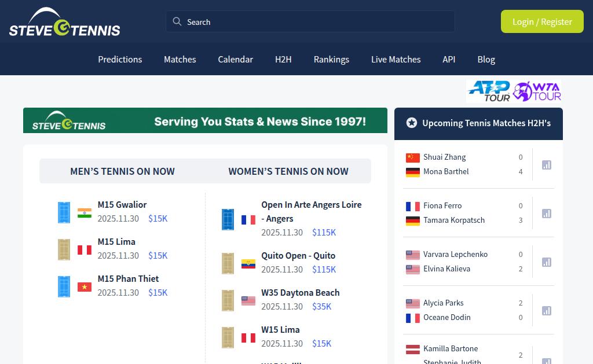Click the Ecuador flag beside Quito Open

pyautogui.click(x=248, y=264)
